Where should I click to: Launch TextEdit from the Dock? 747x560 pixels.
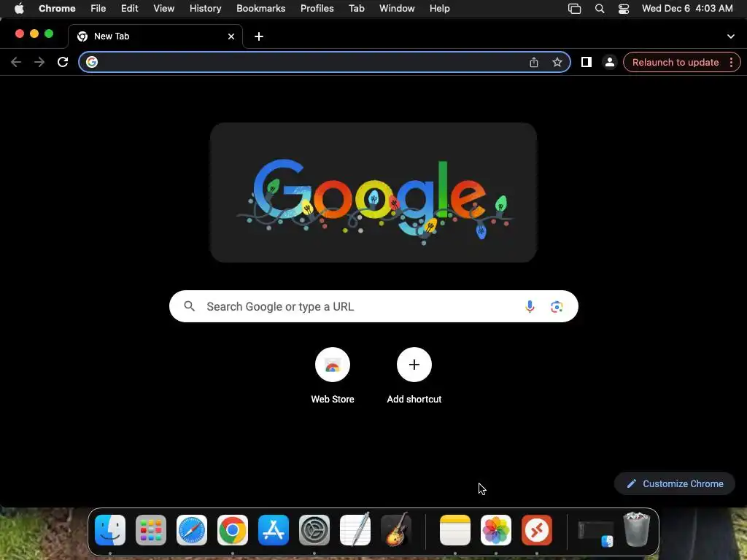point(355,530)
